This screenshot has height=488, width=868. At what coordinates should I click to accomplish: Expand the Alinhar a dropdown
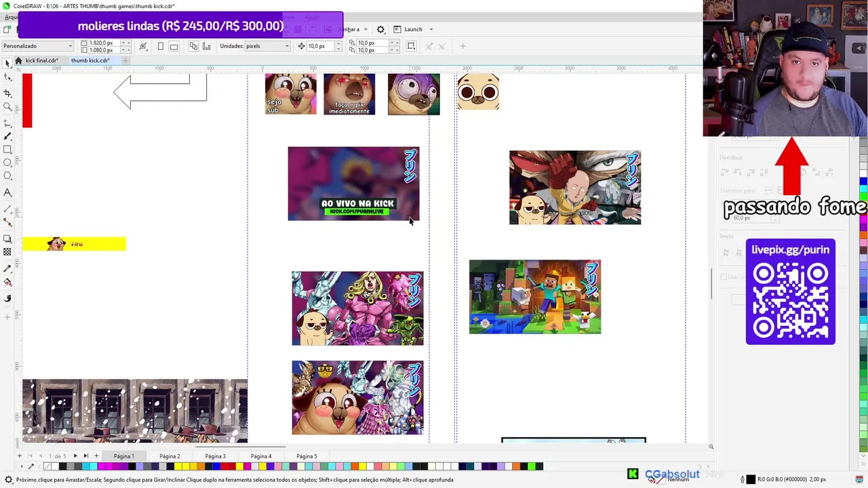coord(365,29)
